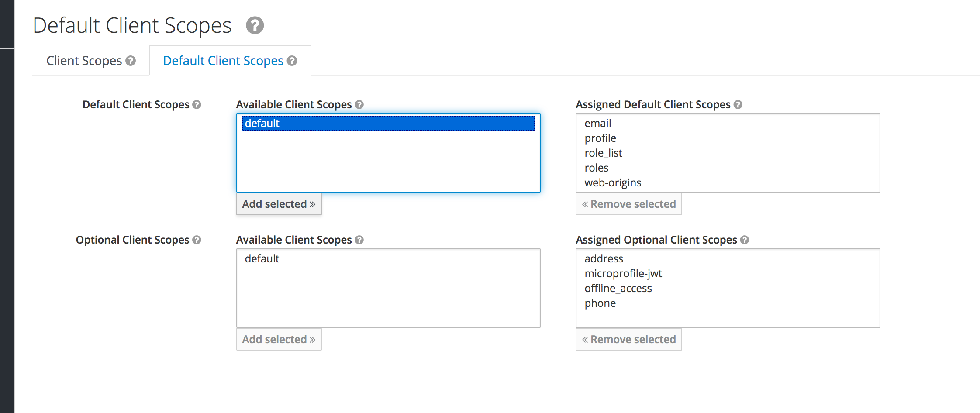Click Remove selected under Assigned Optional Client Scopes
This screenshot has height=413, width=980.
coord(628,339)
